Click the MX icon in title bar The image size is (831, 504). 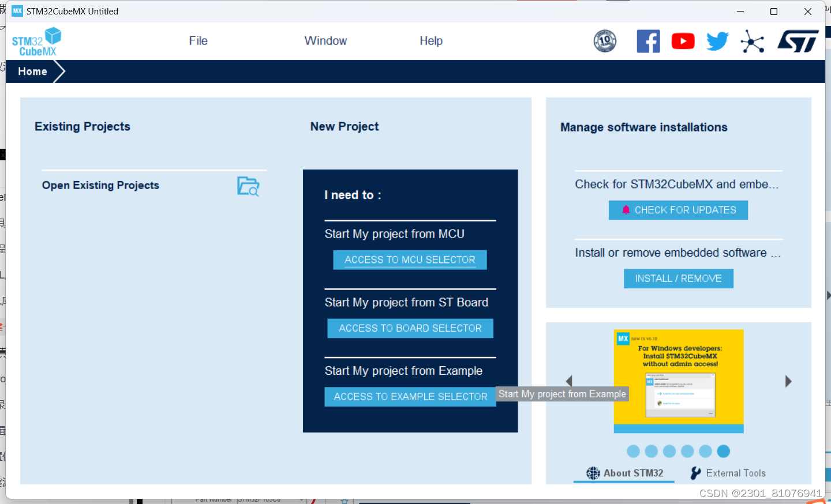pyautogui.click(x=17, y=11)
